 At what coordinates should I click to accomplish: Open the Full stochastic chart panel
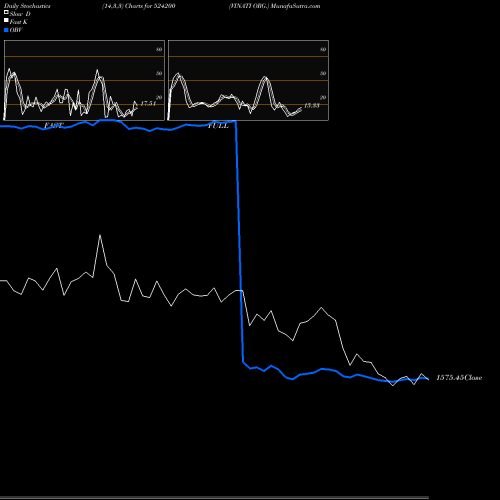[248, 80]
